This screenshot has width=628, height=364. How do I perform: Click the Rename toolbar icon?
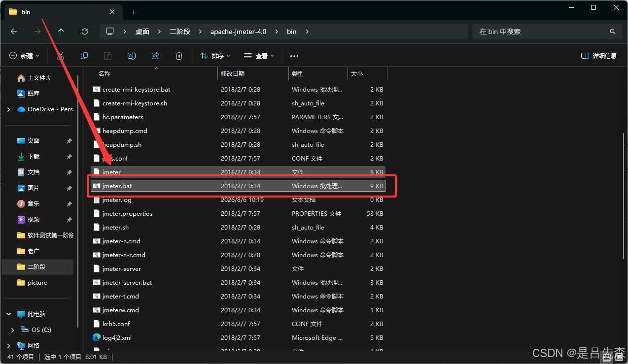click(132, 56)
